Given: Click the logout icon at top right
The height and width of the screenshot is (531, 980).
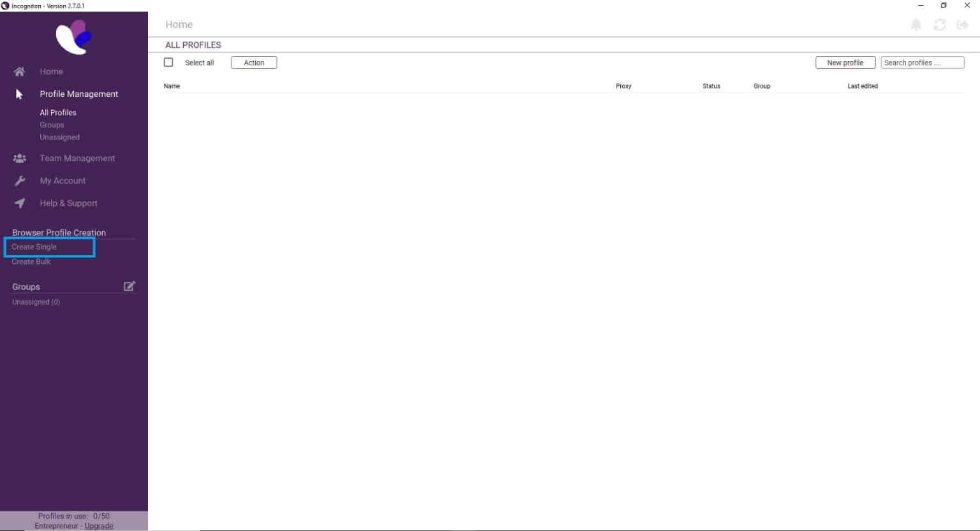Looking at the screenshot, I should (x=963, y=24).
